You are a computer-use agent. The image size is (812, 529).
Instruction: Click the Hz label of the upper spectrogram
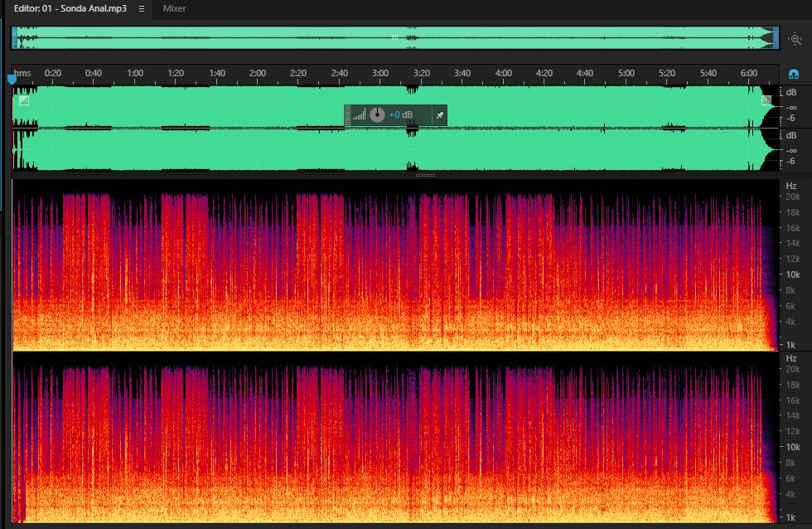[790, 186]
